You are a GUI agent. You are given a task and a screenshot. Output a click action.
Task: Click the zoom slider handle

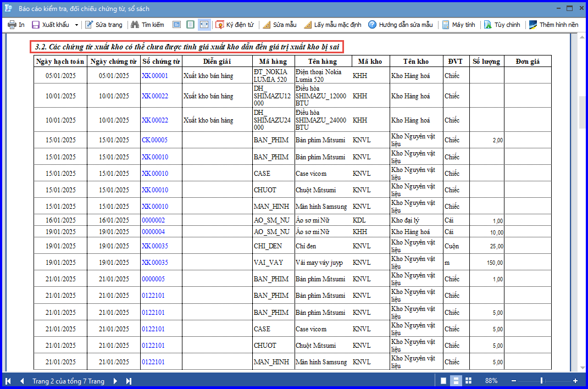pos(541,381)
